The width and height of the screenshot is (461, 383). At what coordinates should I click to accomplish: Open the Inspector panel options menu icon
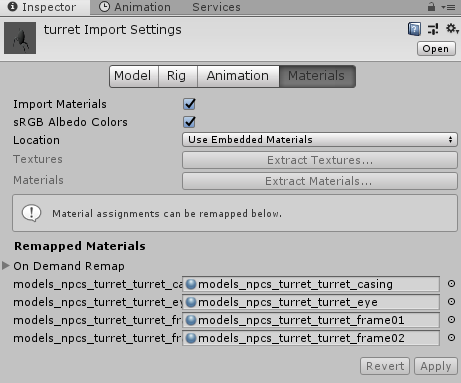tap(448, 7)
